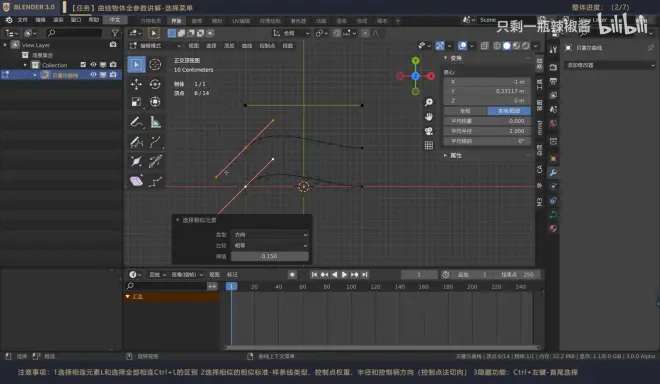Collapse the Select Similar operator panel
Screen dimensions: 660x384
(178, 220)
